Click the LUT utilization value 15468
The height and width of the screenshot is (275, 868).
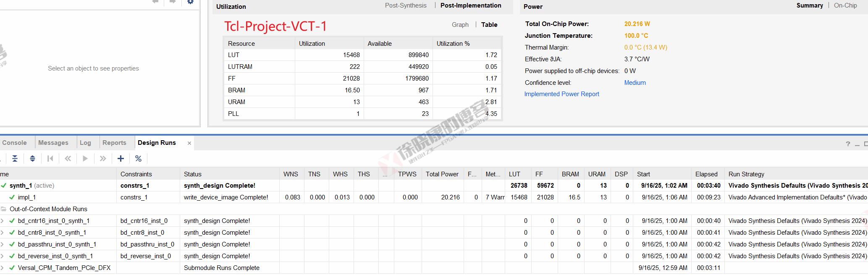coord(351,55)
